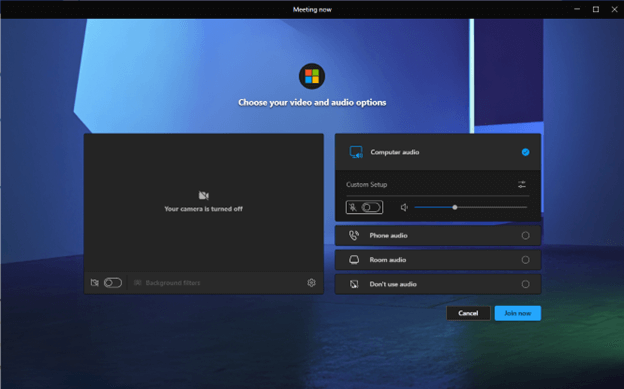Image resolution: width=624 pixels, height=389 pixels.
Task: Open Background filters
Action: tap(167, 283)
